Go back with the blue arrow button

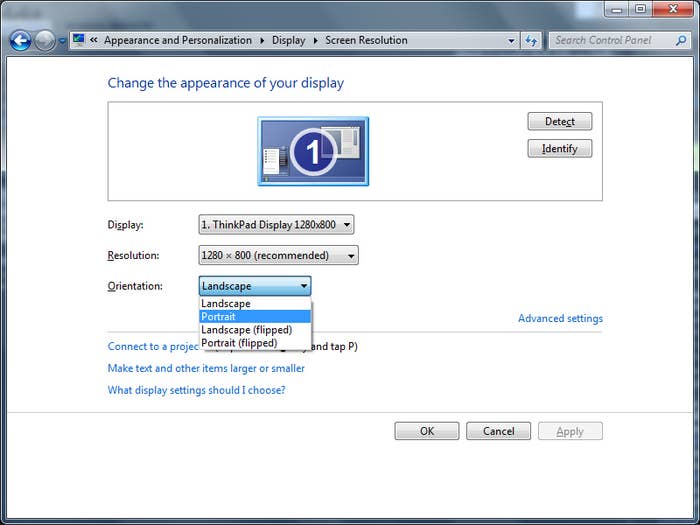click(21, 41)
